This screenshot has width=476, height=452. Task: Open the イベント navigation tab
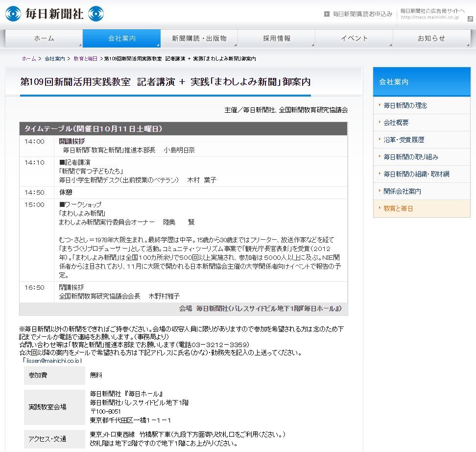[354, 38]
